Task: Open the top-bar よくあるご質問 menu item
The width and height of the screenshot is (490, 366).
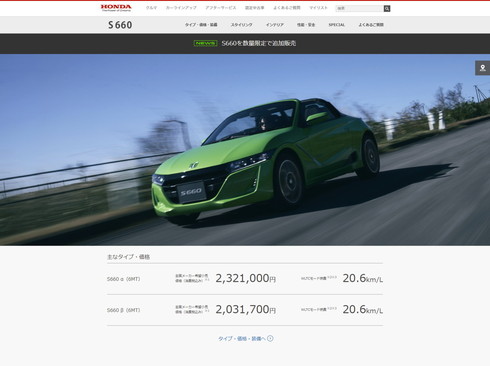Action: [x=287, y=8]
